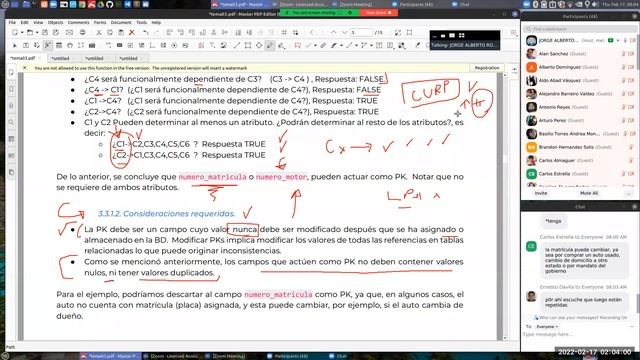Click the Paste clipboard icon

121,33
